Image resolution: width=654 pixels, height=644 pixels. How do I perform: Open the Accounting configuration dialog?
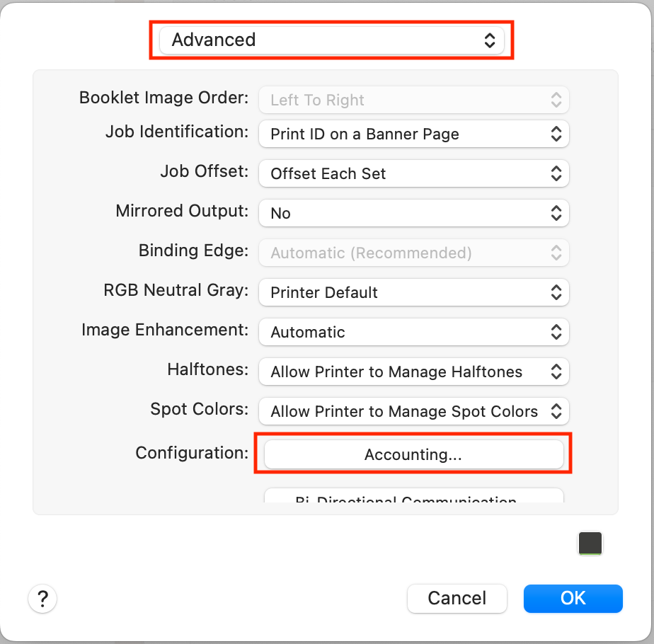[413, 454]
